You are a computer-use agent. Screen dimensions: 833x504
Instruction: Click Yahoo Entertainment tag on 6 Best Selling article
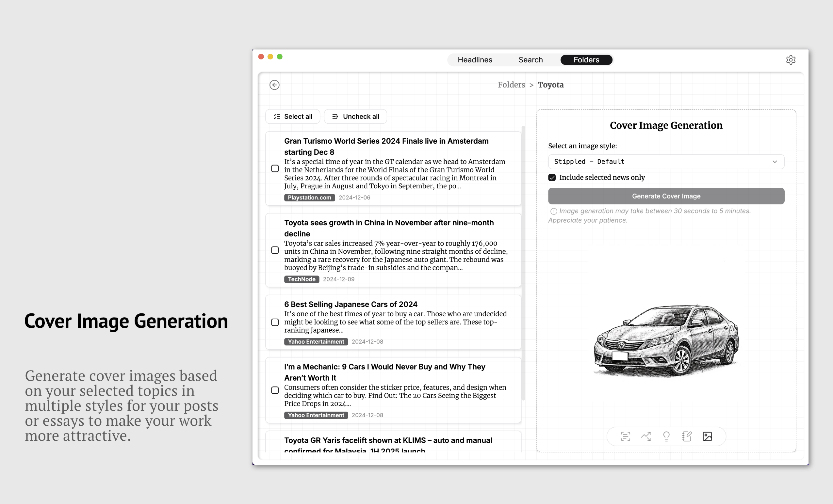[x=316, y=341]
